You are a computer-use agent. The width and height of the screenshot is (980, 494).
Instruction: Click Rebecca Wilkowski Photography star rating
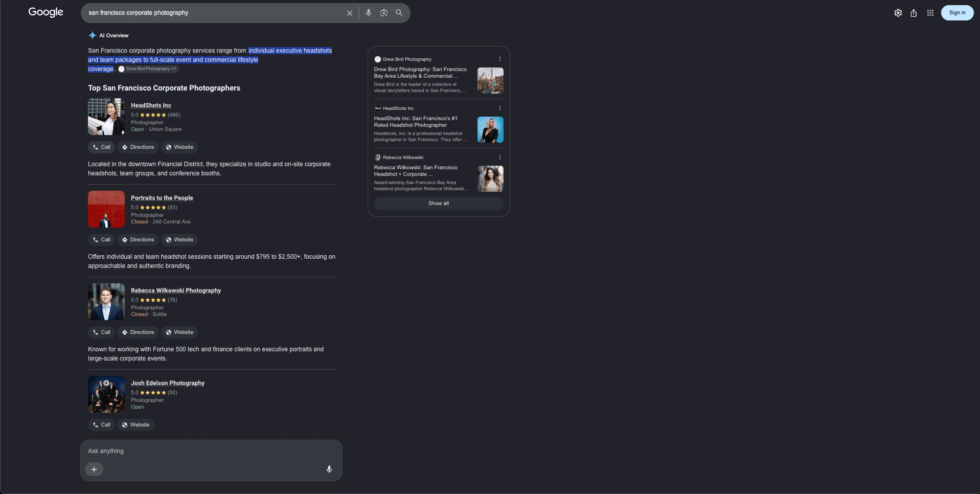(x=153, y=300)
